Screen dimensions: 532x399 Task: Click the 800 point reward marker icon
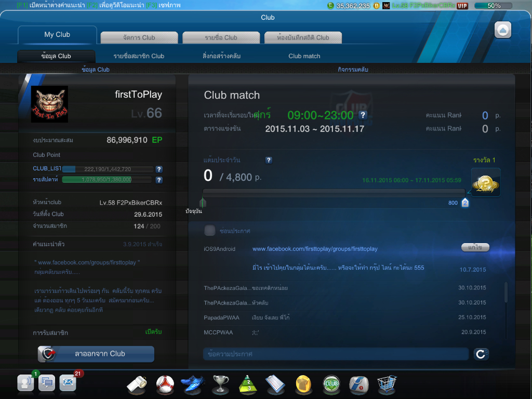[x=465, y=203]
